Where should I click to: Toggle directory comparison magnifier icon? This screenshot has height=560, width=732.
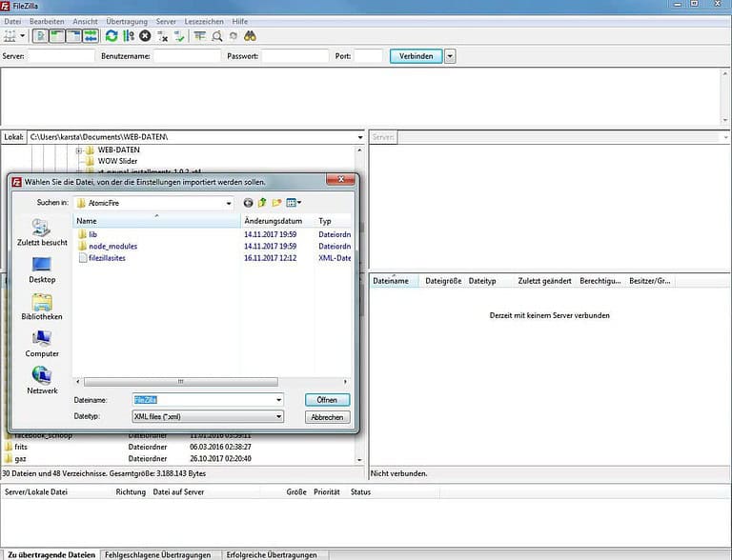[217, 36]
